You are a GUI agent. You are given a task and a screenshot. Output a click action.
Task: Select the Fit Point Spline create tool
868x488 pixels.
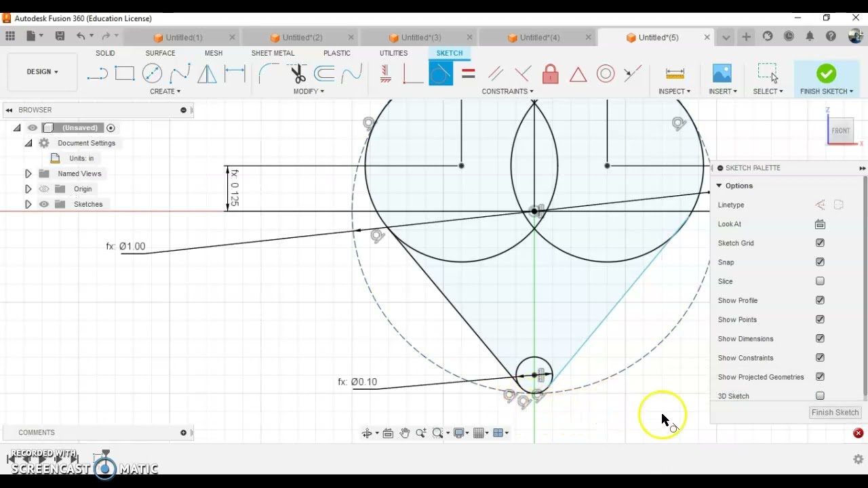point(180,73)
